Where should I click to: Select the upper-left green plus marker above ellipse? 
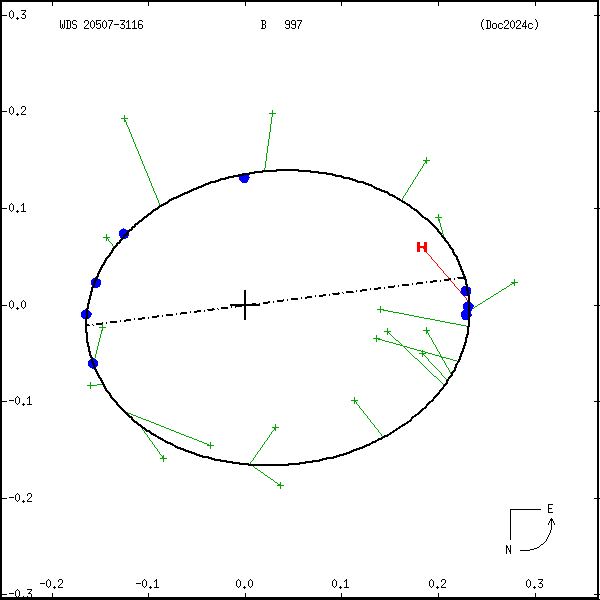tap(125, 118)
